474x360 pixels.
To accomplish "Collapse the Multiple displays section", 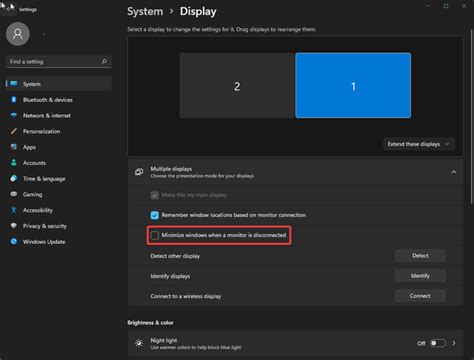I will (x=454, y=172).
